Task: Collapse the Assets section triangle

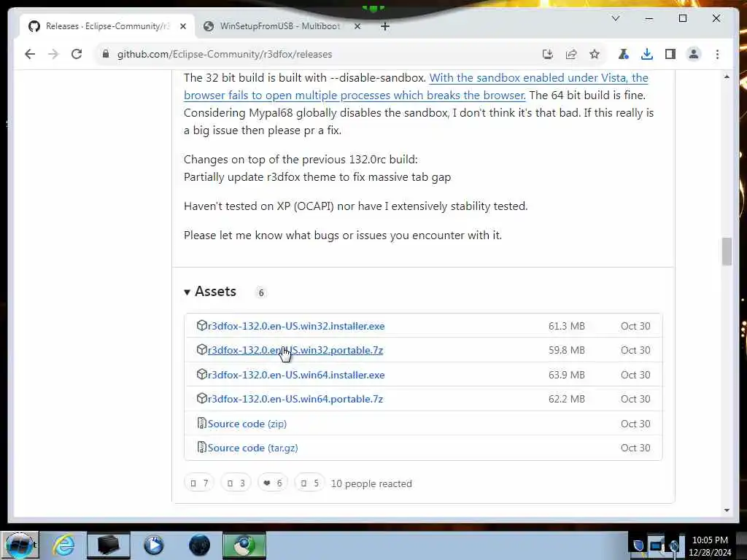Action: 187,292
